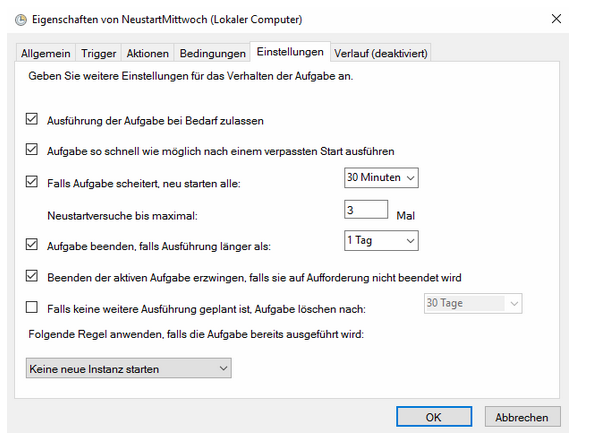The image size is (595, 448).
Task: Select the Einstellungen tab
Action: pyautogui.click(x=290, y=52)
